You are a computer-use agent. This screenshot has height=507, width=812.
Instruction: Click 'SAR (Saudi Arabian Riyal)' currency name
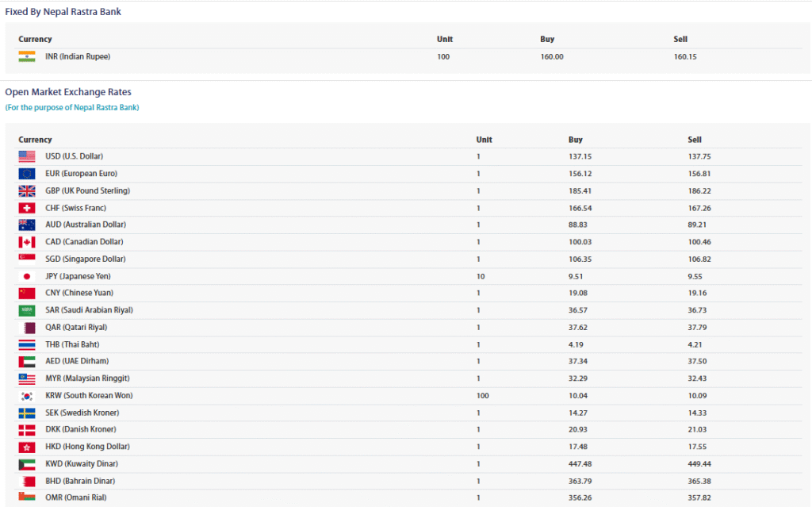point(89,310)
